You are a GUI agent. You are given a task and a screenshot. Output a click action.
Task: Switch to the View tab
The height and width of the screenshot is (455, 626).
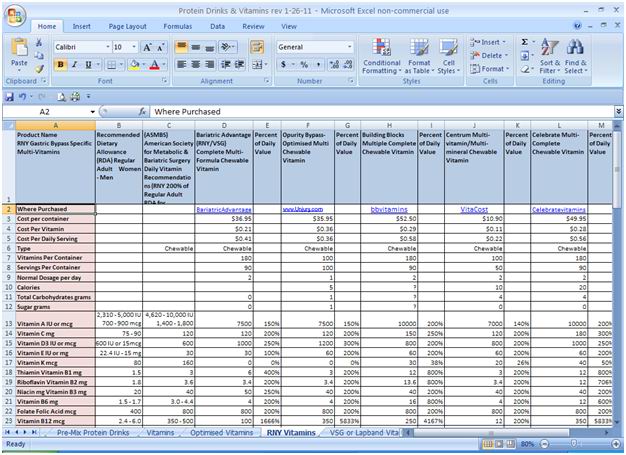click(289, 26)
